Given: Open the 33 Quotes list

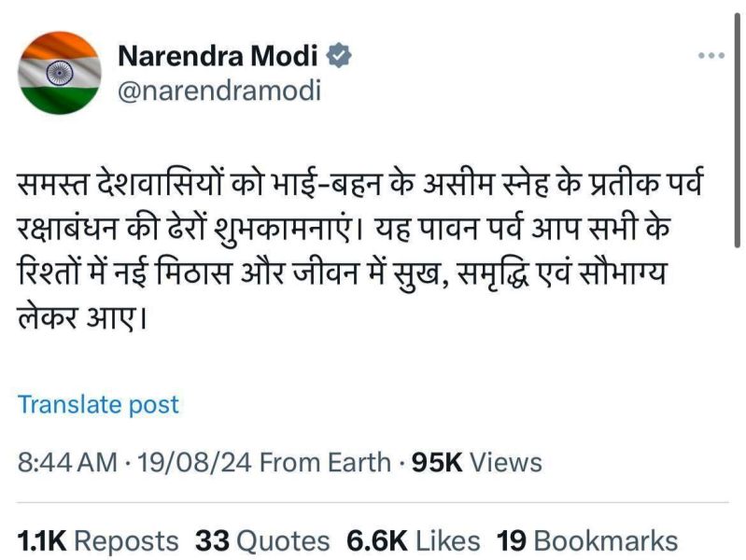Looking at the screenshot, I should pos(262,540).
